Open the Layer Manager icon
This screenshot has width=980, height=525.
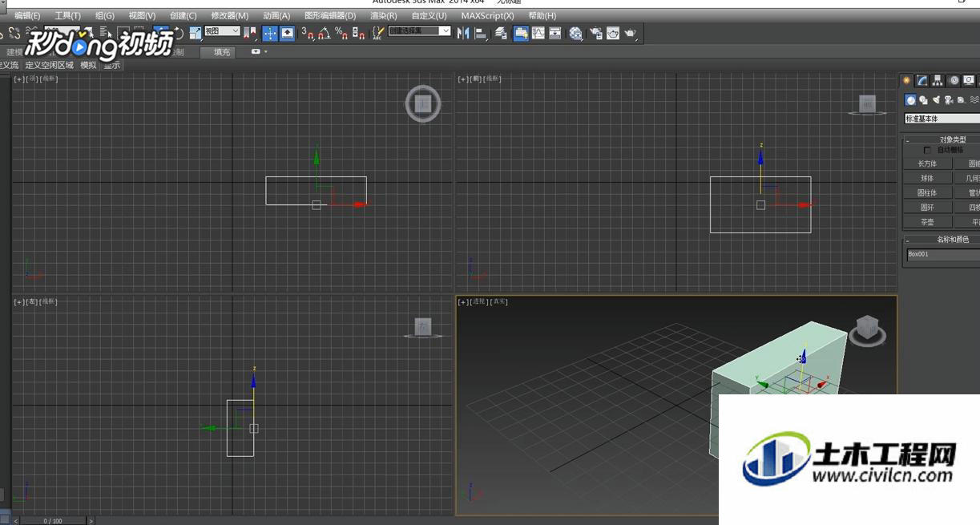tap(501, 33)
